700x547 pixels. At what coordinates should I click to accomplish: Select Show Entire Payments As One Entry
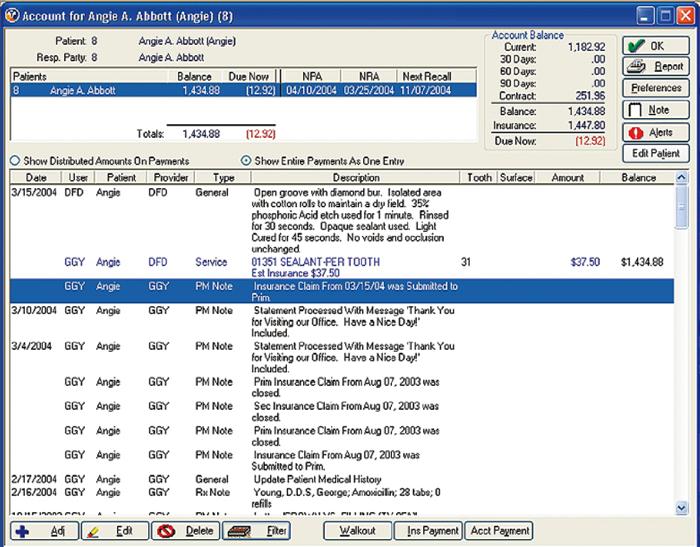coord(246,160)
